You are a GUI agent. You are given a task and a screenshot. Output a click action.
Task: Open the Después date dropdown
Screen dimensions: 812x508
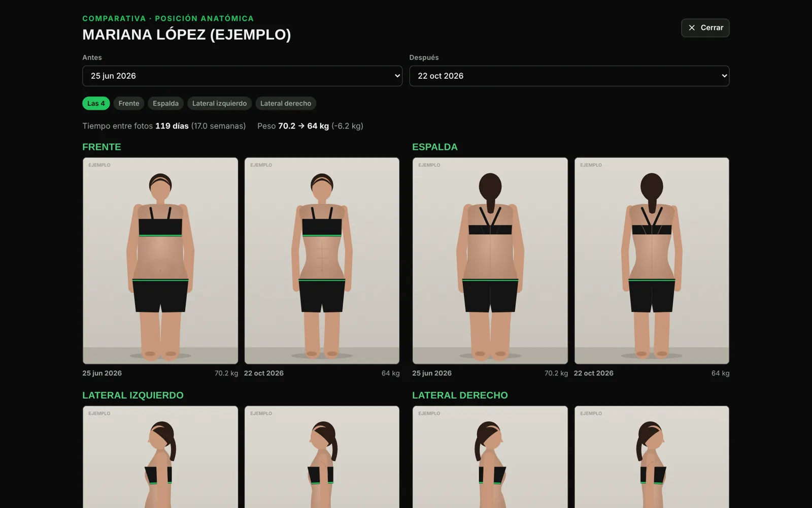coord(569,76)
